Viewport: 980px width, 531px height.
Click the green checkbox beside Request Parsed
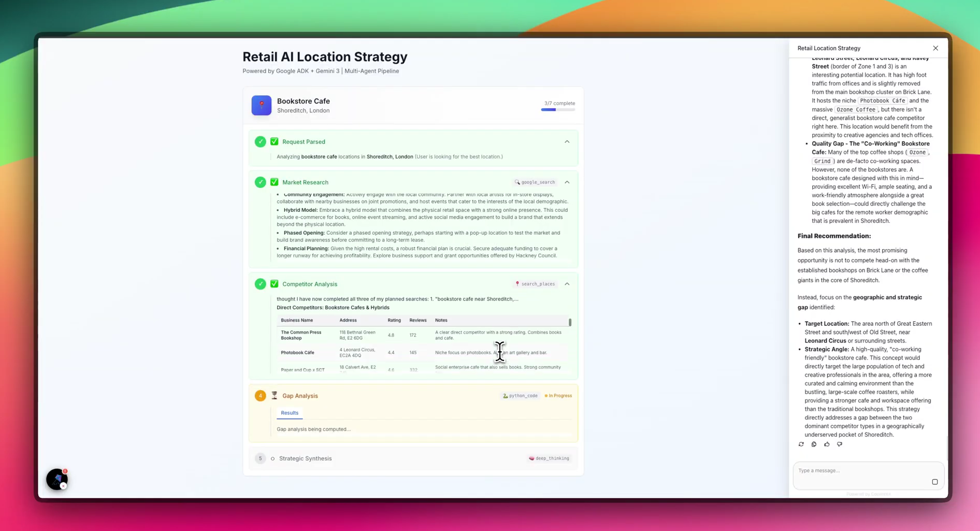275,141
